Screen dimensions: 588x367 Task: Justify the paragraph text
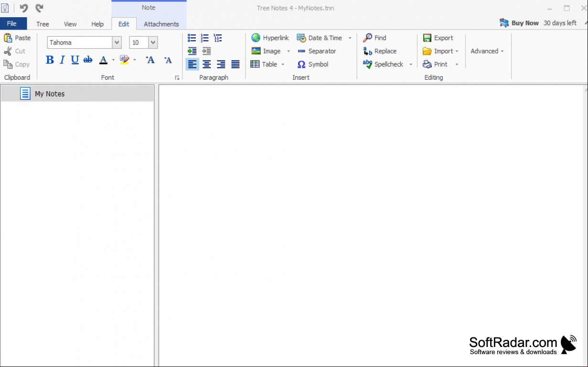pos(235,64)
